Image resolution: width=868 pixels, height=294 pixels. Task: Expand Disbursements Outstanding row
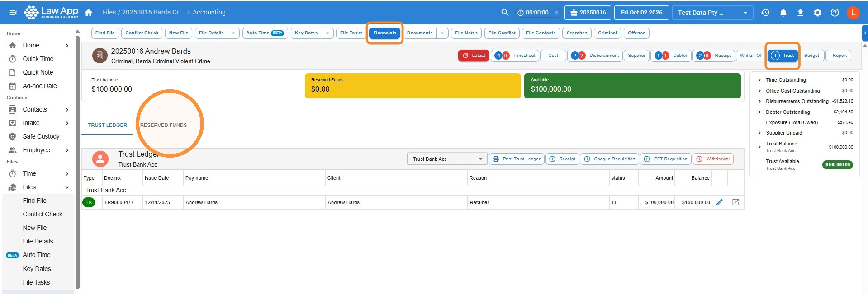(x=759, y=101)
